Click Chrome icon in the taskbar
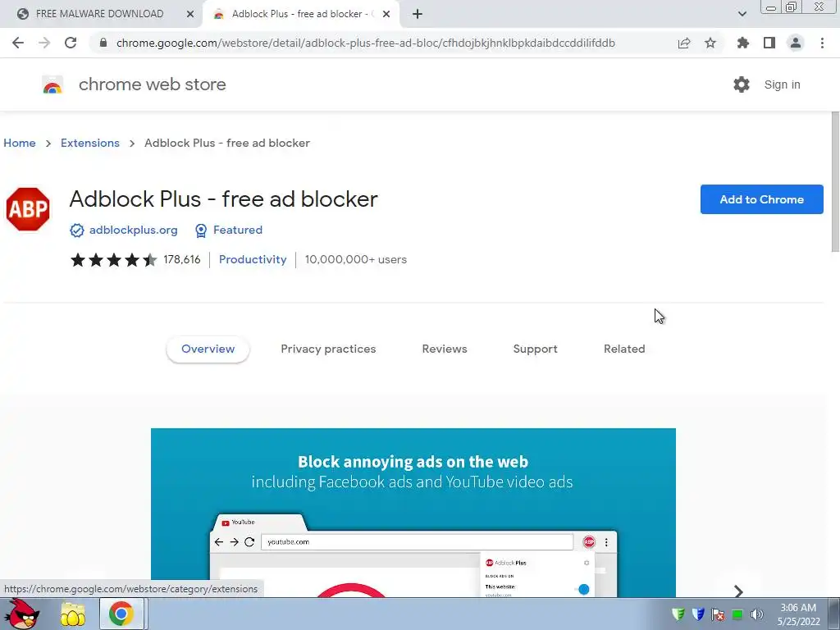The image size is (840, 630). (121, 614)
